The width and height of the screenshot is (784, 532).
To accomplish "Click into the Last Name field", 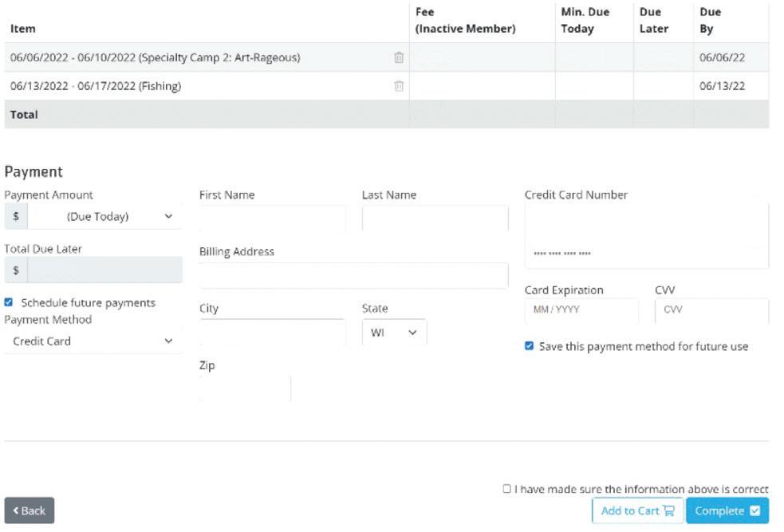I will point(435,219).
